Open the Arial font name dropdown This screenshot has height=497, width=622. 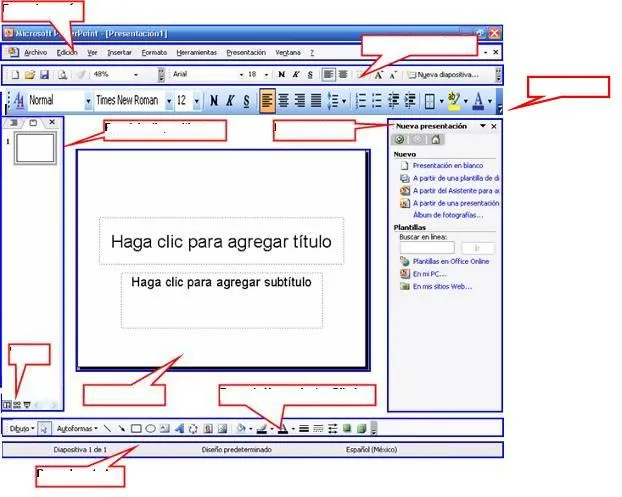pyautogui.click(x=241, y=75)
